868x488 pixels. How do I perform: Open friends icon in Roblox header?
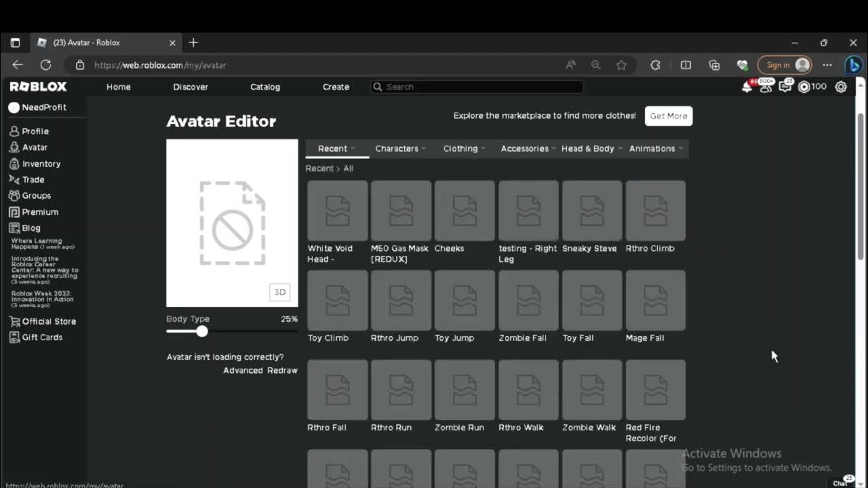(766, 87)
